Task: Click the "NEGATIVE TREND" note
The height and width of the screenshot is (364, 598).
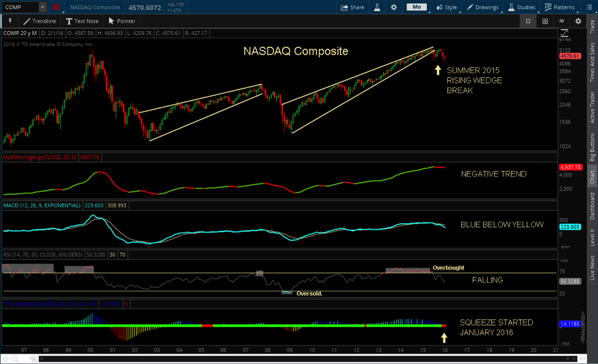Action: point(494,174)
